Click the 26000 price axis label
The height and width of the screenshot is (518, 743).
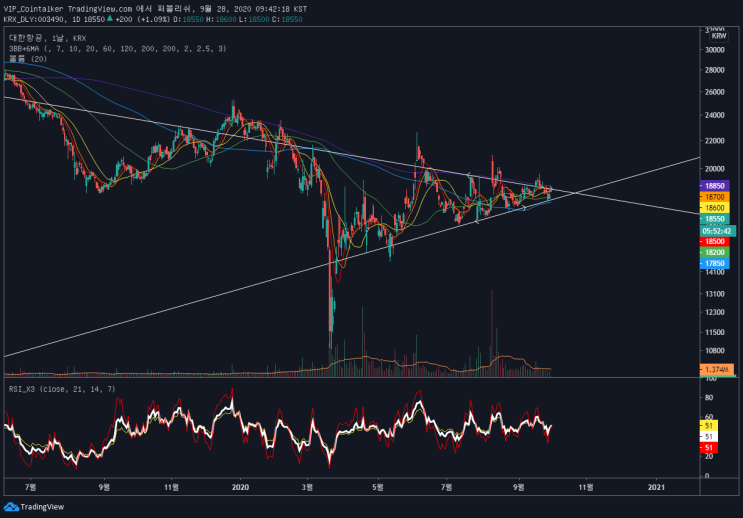(x=715, y=92)
